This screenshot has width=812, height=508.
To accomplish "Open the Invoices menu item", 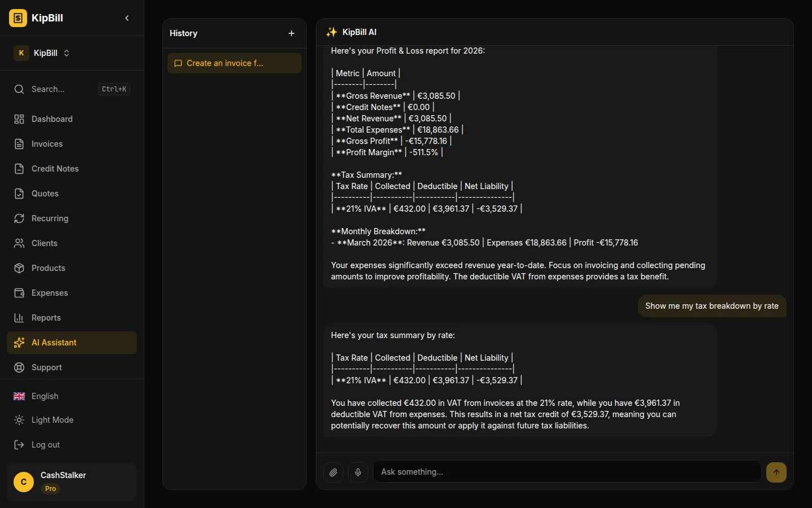I will point(47,144).
